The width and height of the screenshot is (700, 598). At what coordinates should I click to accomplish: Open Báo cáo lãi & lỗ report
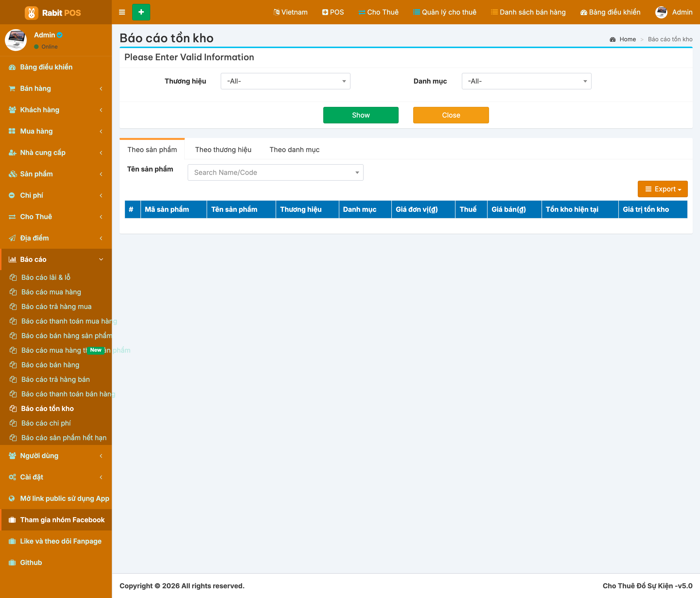click(x=46, y=277)
